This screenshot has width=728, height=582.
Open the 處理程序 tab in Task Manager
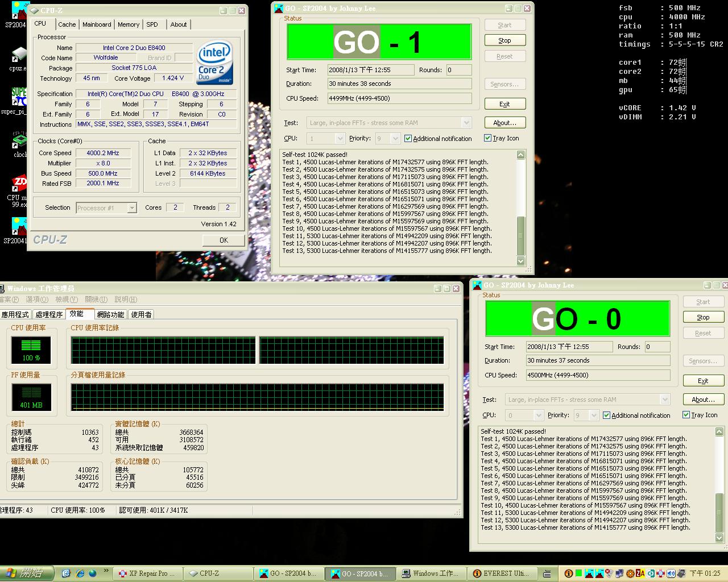tap(49, 314)
